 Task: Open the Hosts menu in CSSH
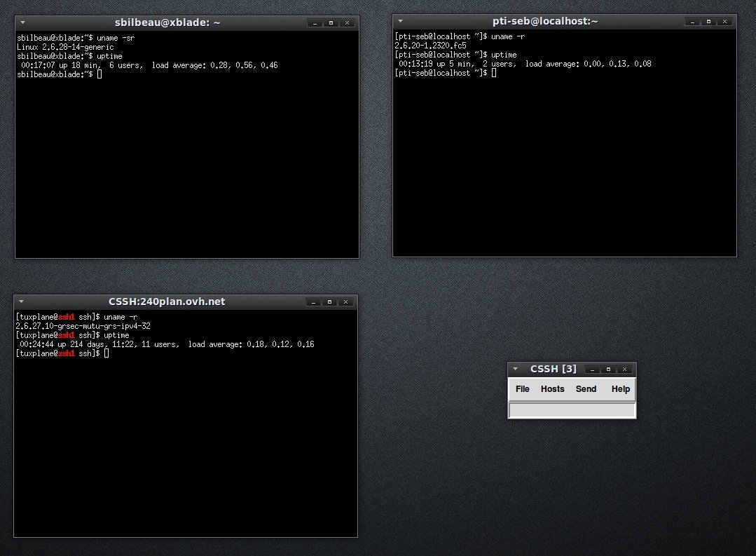click(552, 389)
